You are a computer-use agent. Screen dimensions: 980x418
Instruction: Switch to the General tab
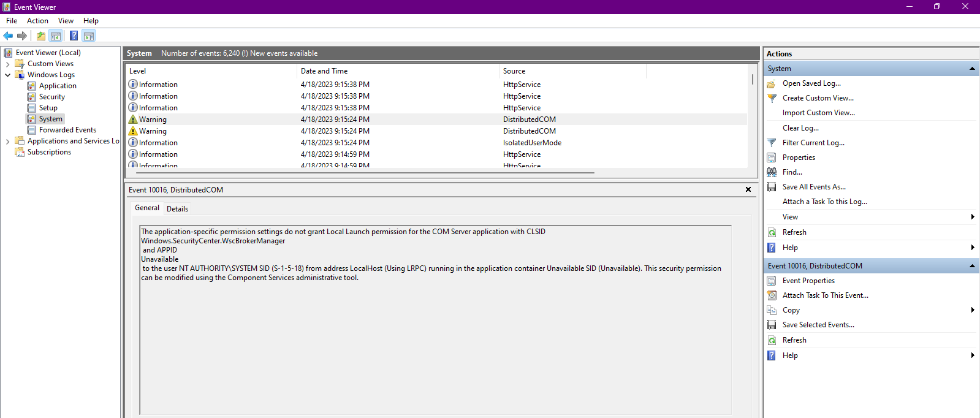click(x=147, y=208)
